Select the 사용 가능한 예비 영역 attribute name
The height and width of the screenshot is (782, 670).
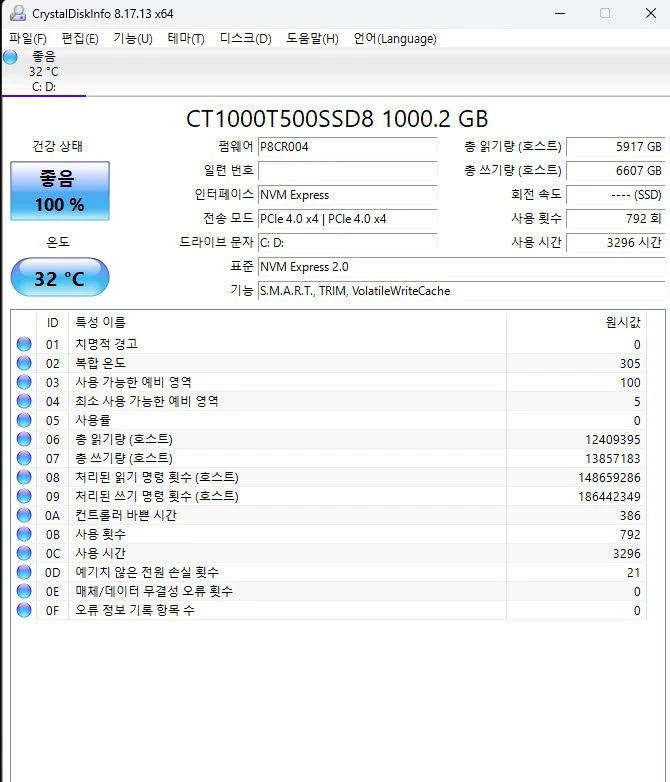tap(133, 382)
